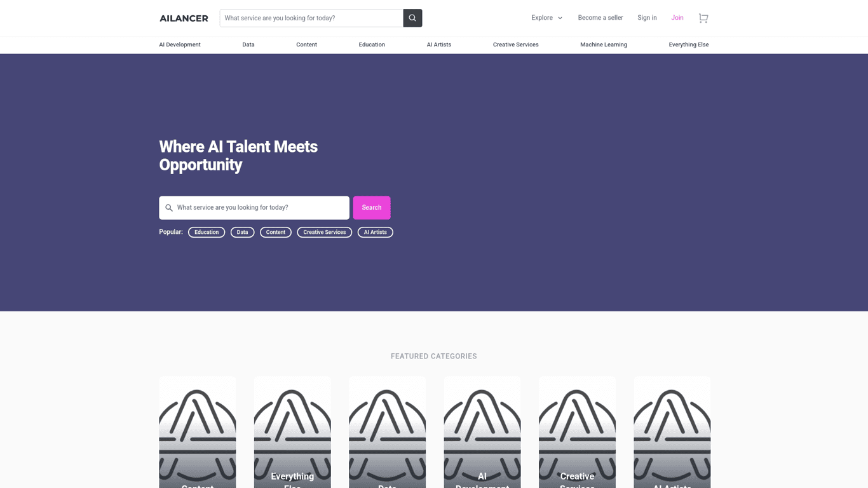The height and width of the screenshot is (488, 868).
Task: Select the Creative Services popular tag
Action: [x=324, y=233]
